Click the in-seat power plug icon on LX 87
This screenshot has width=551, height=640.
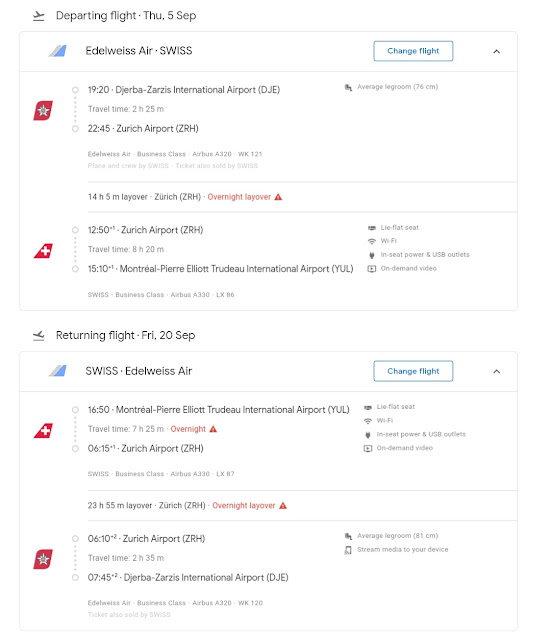tap(368, 434)
